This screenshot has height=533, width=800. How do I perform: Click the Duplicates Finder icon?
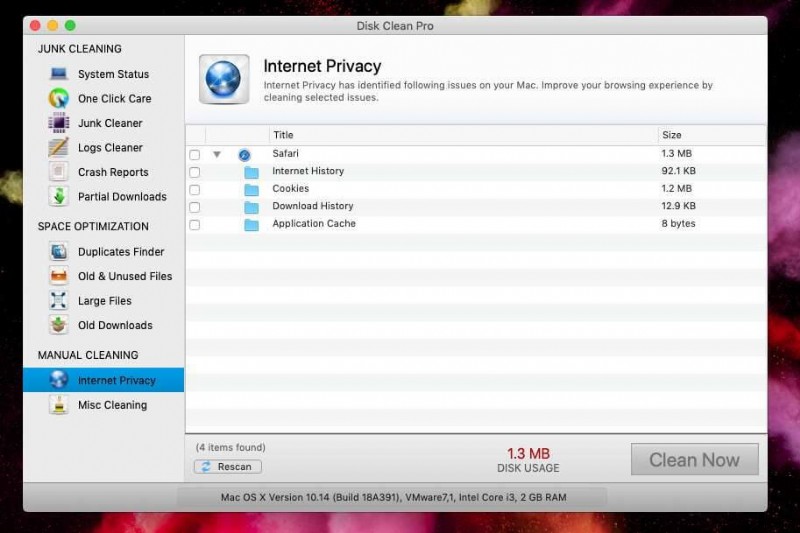pyautogui.click(x=59, y=251)
